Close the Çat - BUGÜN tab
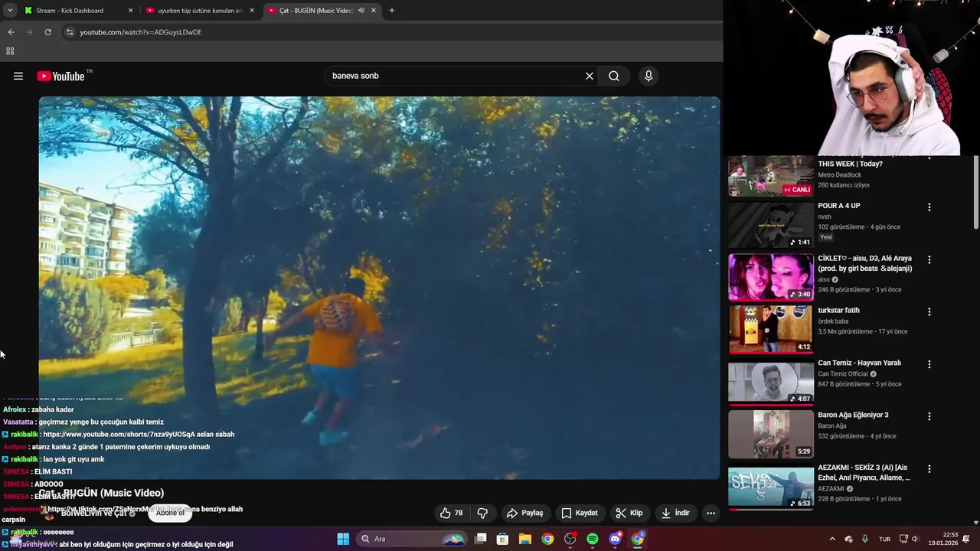This screenshot has height=551, width=980. pyautogui.click(x=374, y=11)
